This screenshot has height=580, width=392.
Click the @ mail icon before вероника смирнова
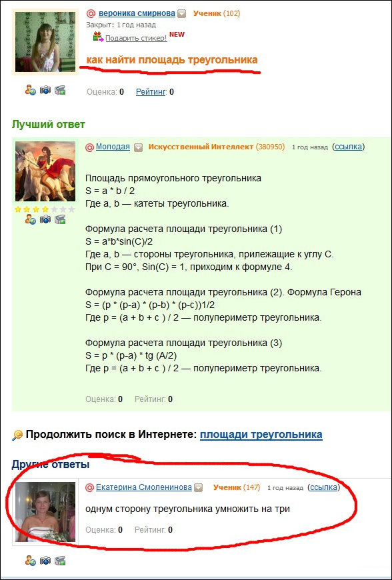91,14
